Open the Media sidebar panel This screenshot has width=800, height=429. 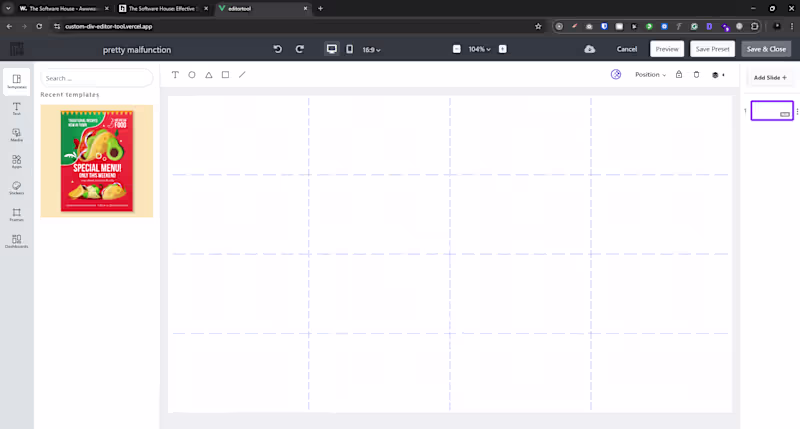(x=16, y=135)
